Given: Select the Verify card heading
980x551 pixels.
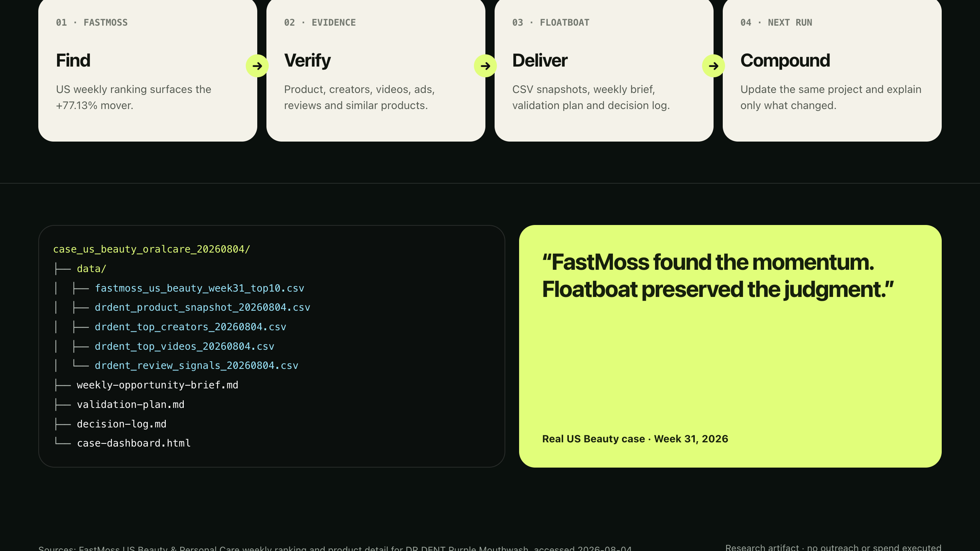Looking at the screenshot, I should (307, 60).
